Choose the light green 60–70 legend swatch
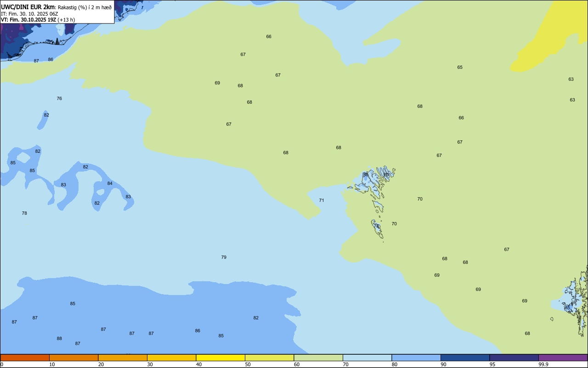This screenshot has height=368, width=588. (318, 357)
